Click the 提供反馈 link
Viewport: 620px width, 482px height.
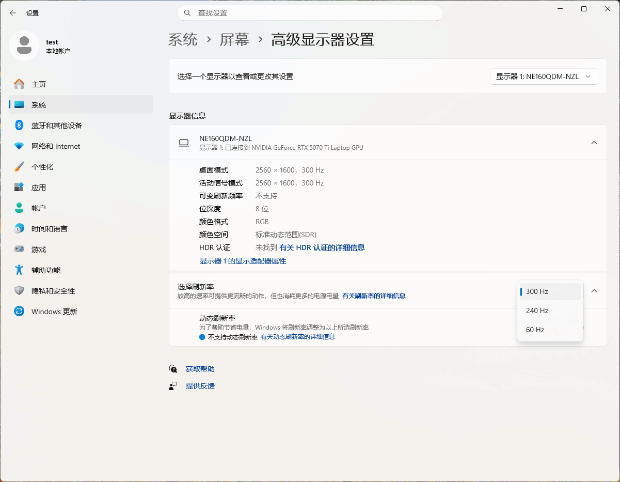[x=200, y=386]
